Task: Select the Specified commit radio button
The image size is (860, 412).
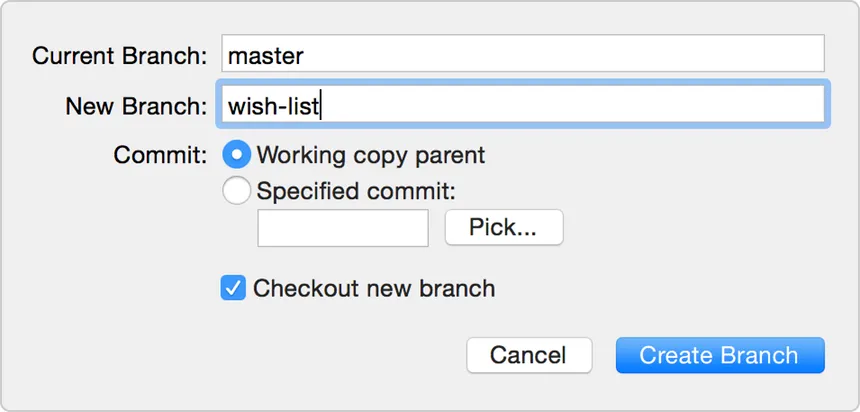Action: [237, 190]
